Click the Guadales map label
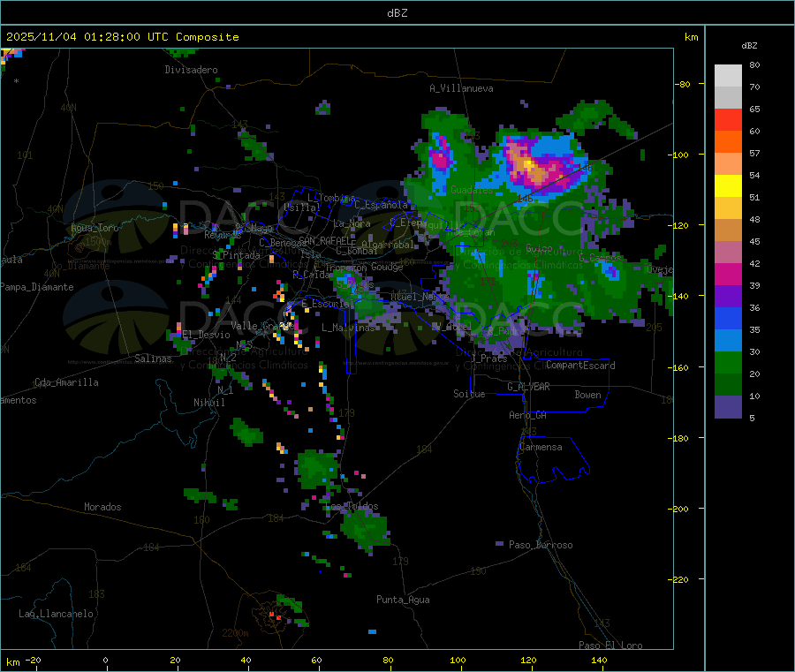795x672 pixels. (472, 190)
